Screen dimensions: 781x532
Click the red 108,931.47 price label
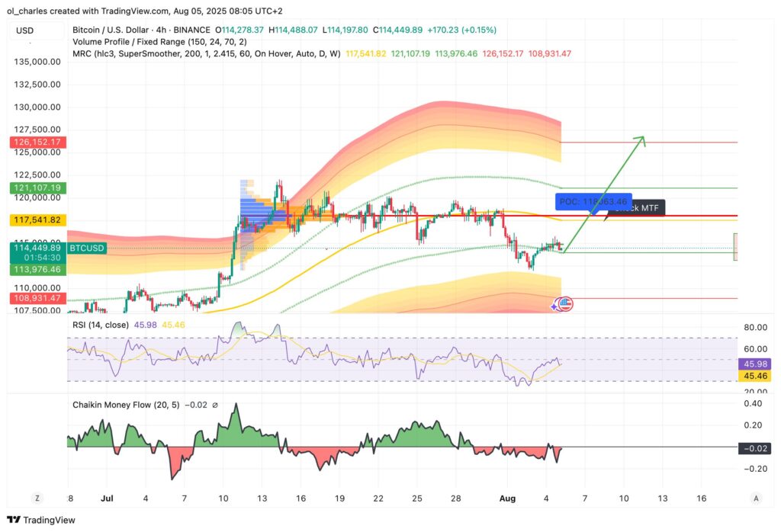pyautogui.click(x=37, y=298)
